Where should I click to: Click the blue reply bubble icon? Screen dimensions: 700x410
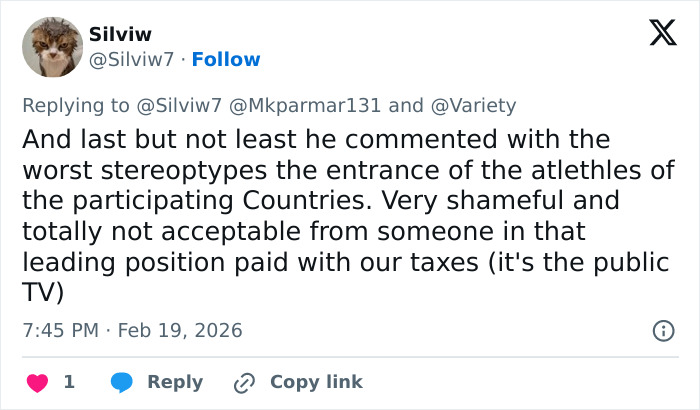[x=122, y=382]
